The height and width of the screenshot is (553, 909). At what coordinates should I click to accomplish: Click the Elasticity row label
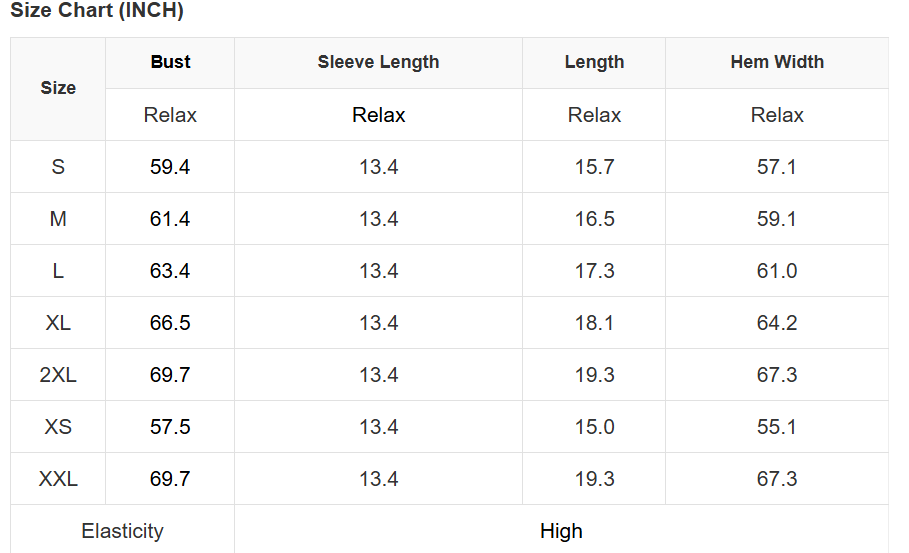[x=122, y=531]
